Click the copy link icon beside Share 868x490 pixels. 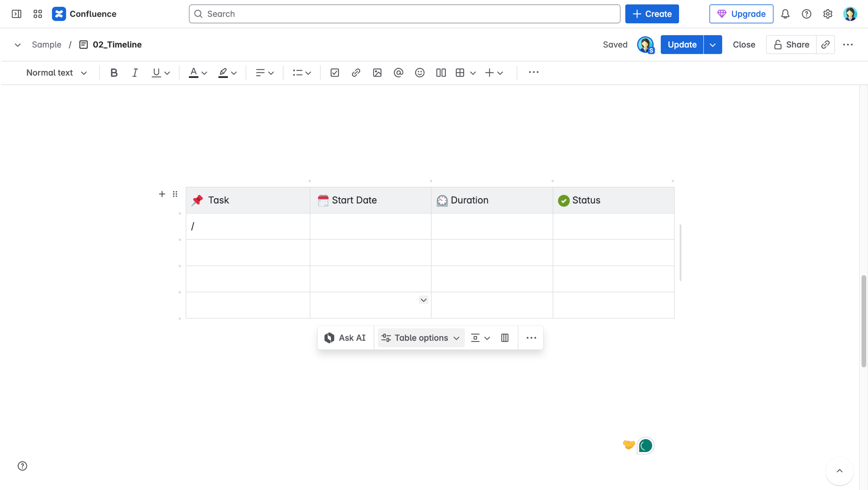(x=825, y=44)
